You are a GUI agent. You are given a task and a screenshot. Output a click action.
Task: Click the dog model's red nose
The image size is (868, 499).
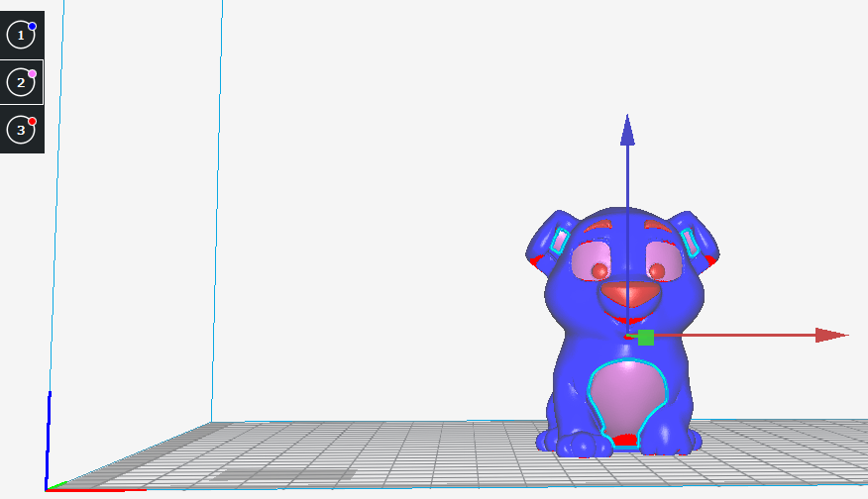click(630, 293)
